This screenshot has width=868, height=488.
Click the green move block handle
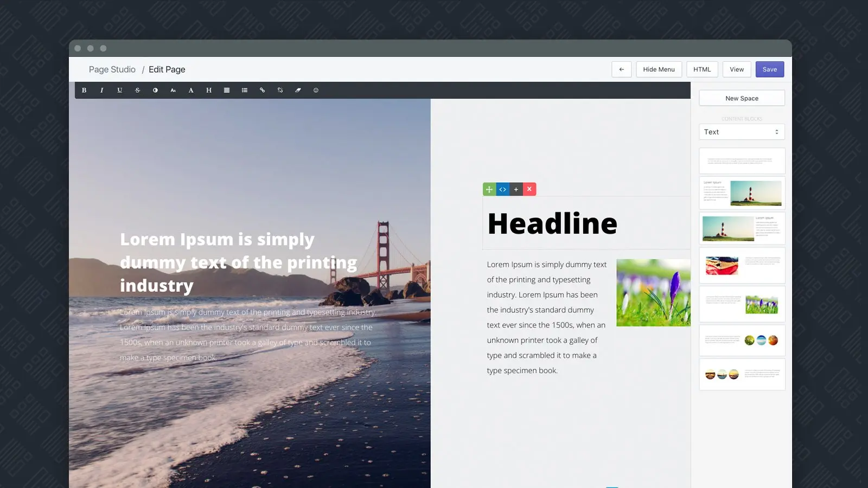(x=489, y=189)
